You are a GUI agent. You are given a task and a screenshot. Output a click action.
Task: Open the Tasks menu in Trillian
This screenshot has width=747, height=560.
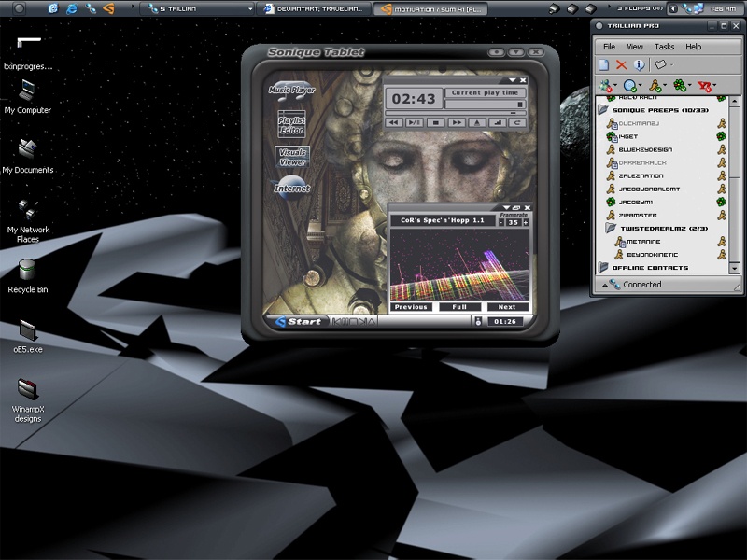(x=664, y=47)
